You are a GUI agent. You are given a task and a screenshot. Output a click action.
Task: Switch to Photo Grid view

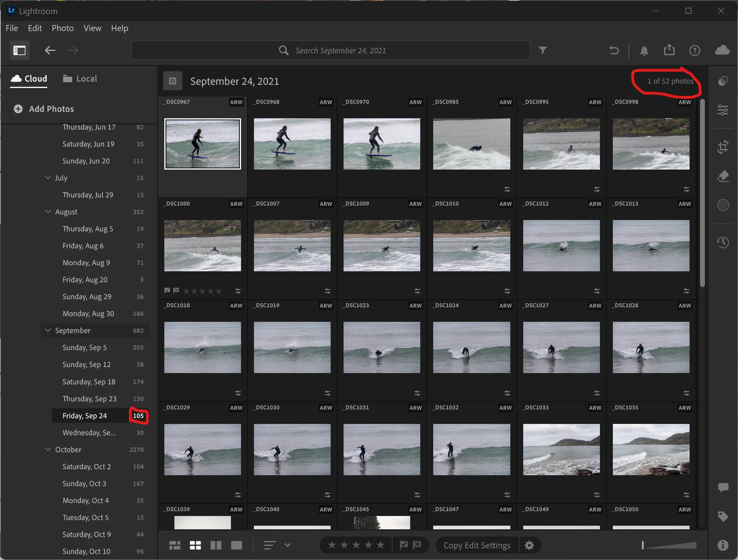pos(175,545)
